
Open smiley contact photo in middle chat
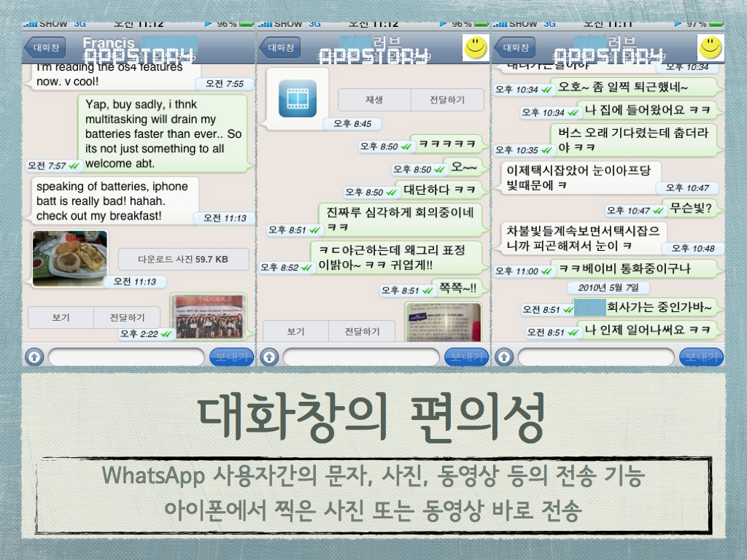(x=476, y=47)
